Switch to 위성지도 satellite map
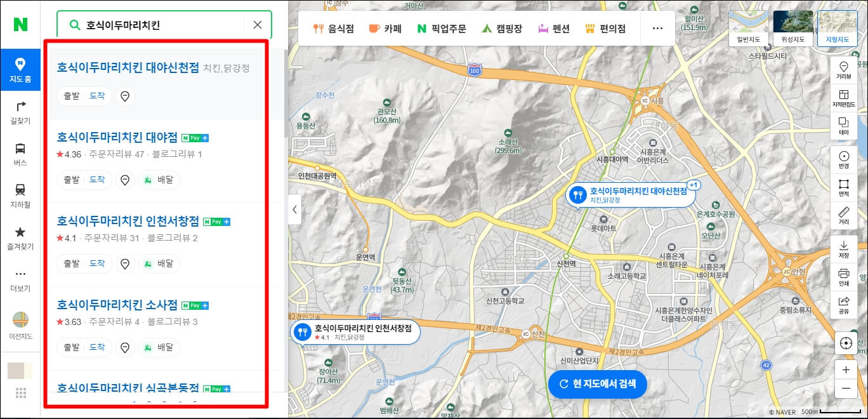Image resolution: width=868 pixels, height=419 pixels. tap(792, 30)
